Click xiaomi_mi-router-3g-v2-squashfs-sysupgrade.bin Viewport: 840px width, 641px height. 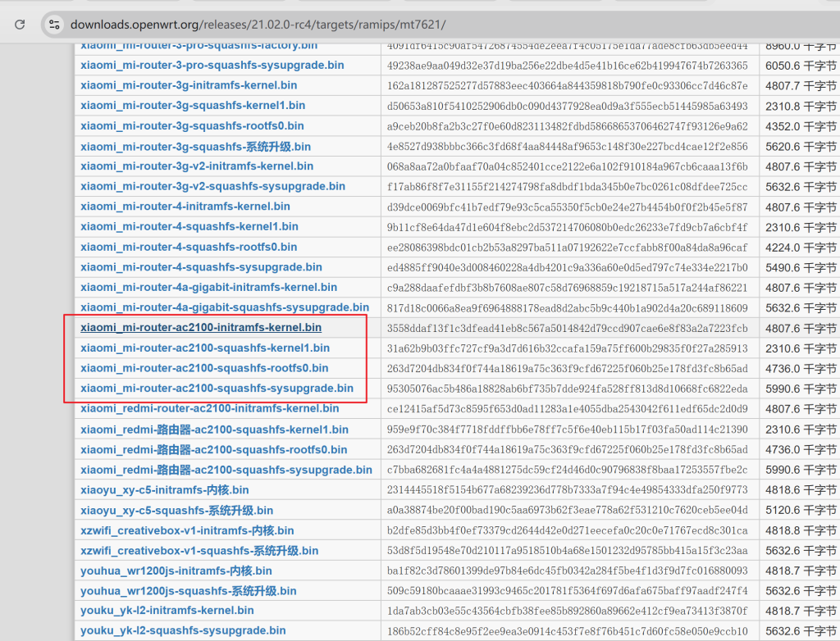tap(212, 186)
